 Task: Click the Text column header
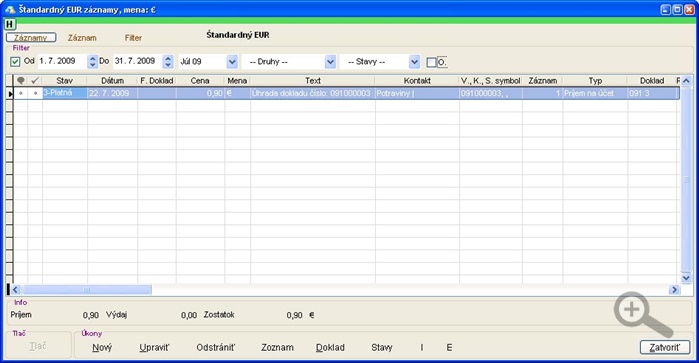point(312,81)
